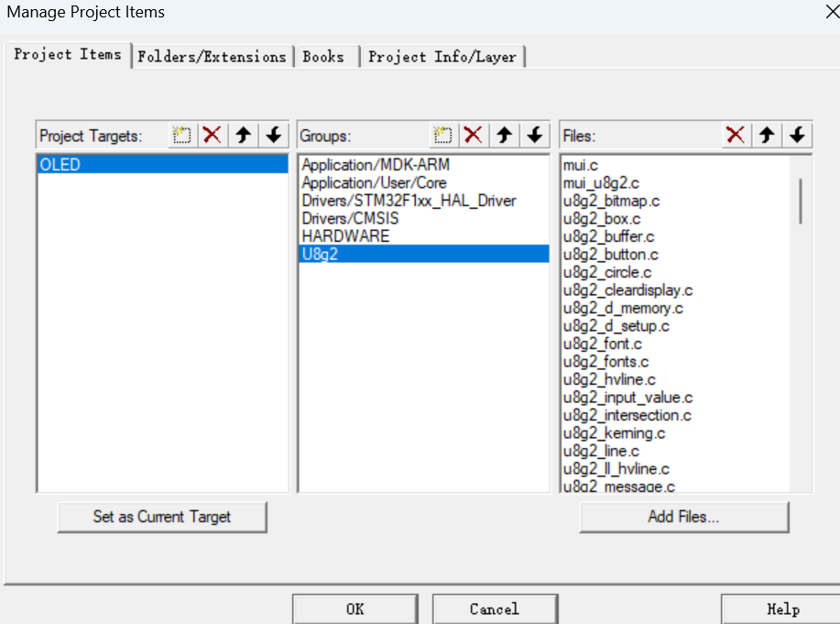The image size is (840, 624).
Task: Click Set as Current Target button
Action: pyautogui.click(x=162, y=517)
